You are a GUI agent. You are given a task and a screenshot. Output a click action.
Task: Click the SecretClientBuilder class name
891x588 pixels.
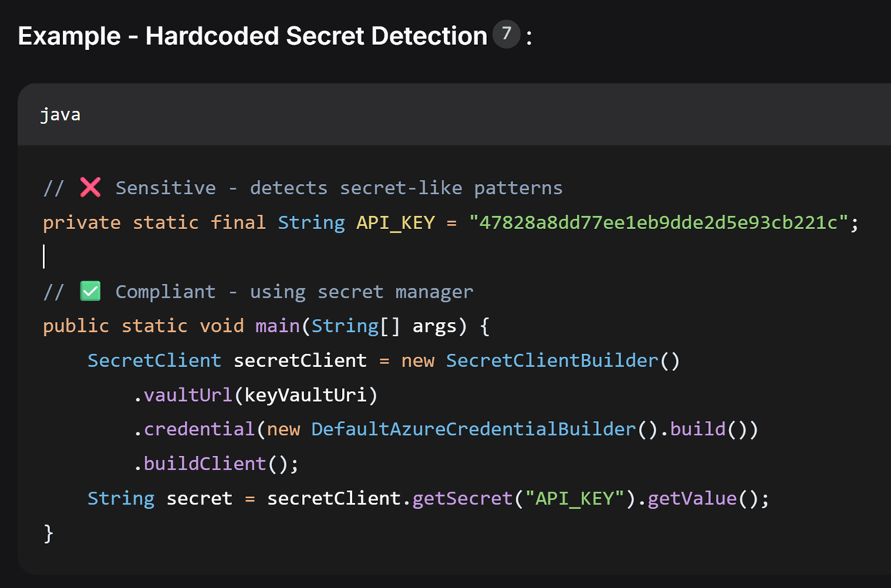coord(552,360)
